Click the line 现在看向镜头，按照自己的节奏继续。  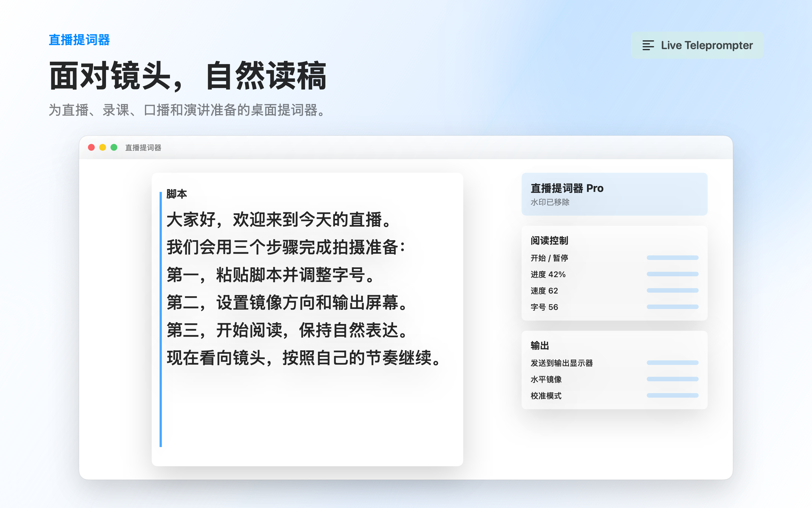coord(304,358)
